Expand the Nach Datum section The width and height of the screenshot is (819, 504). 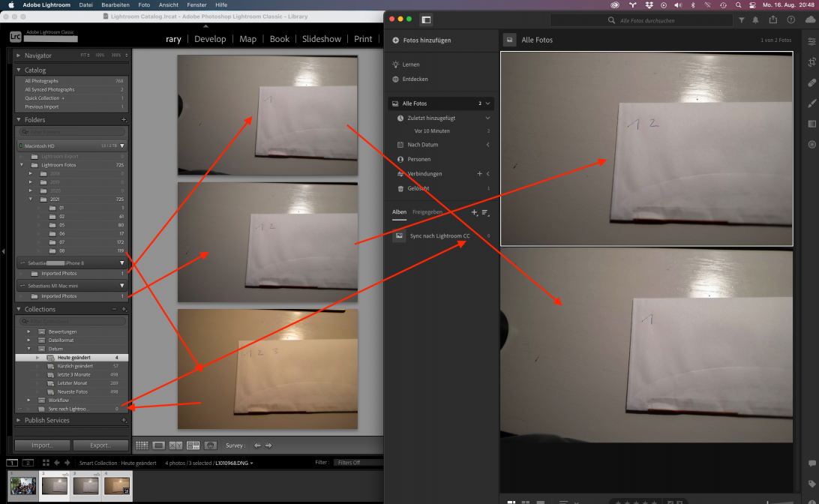point(487,145)
